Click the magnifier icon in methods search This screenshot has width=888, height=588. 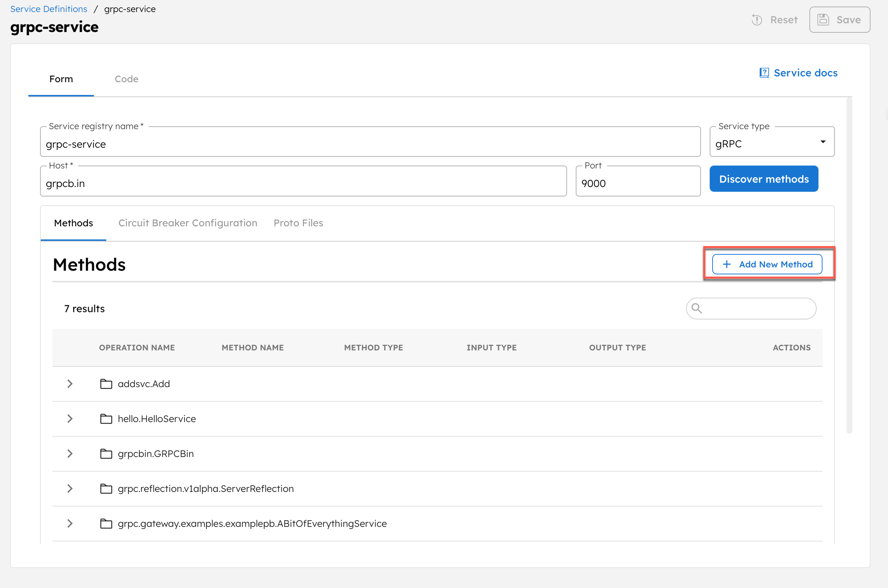point(697,308)
